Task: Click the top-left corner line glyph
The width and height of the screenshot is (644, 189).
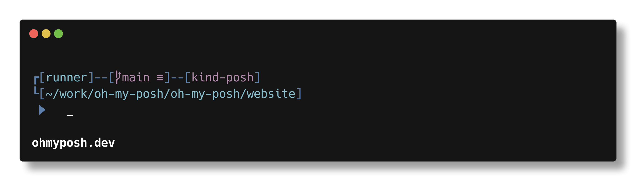Action: [36, 80]
